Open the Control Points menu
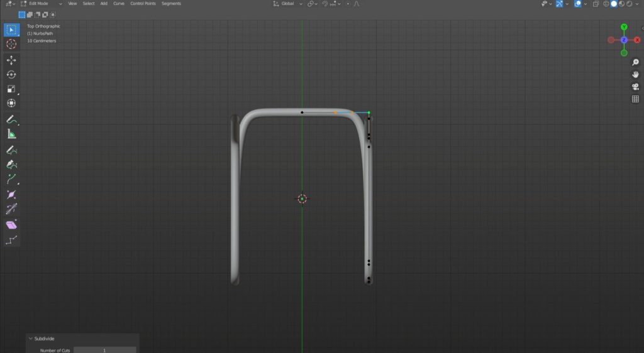Image resolution: width=644 pixels, height=353 pixels. 143,4
